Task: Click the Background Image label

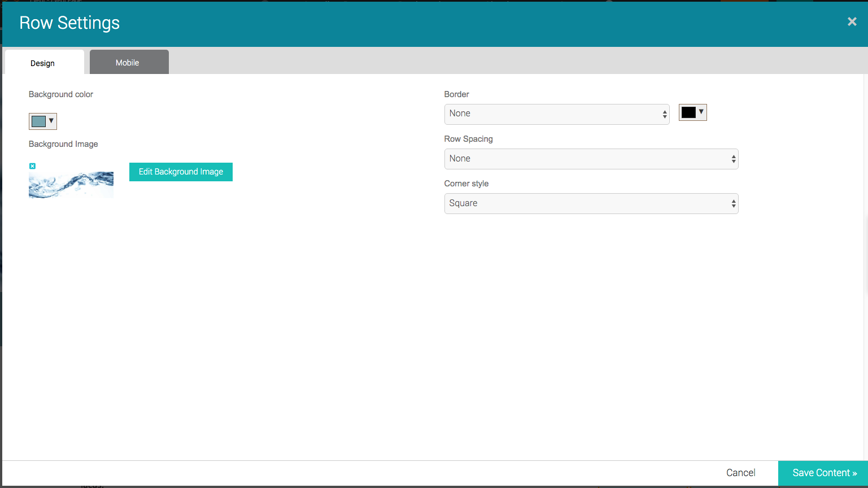Action: coord(63,144)
